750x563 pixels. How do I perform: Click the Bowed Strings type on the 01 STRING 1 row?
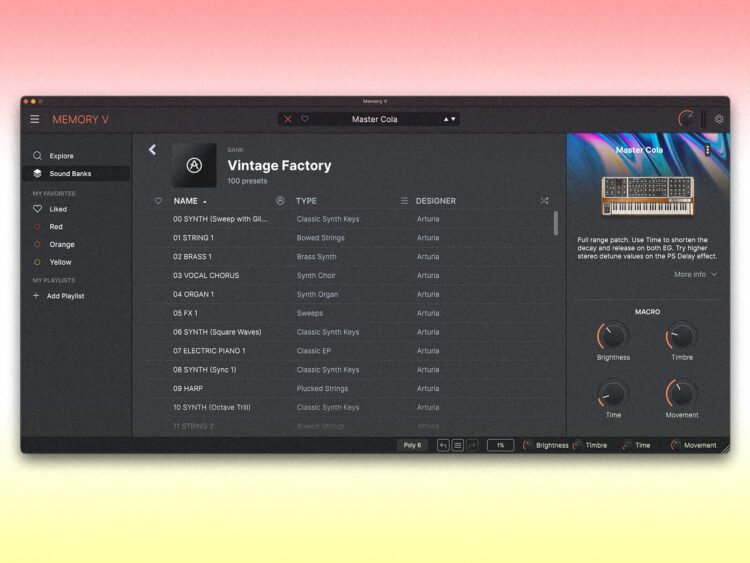click(320, 238)
